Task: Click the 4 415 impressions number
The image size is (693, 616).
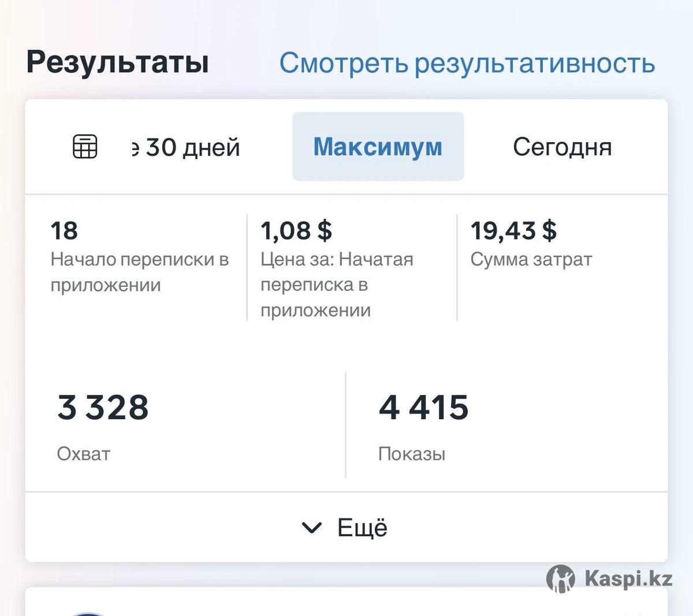Action: coord(423,407)
